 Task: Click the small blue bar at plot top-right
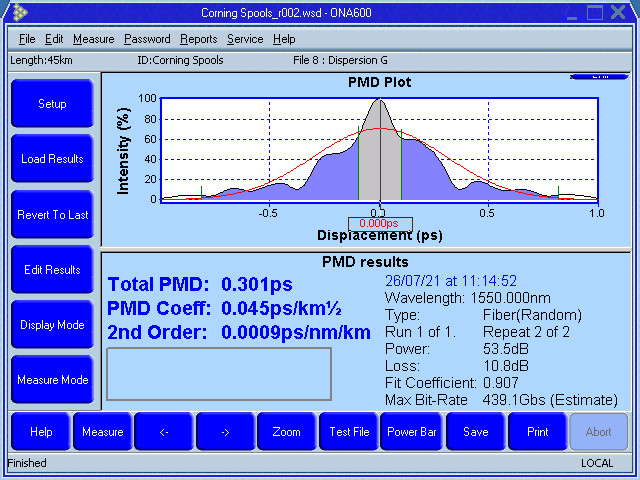pos(599,76)
